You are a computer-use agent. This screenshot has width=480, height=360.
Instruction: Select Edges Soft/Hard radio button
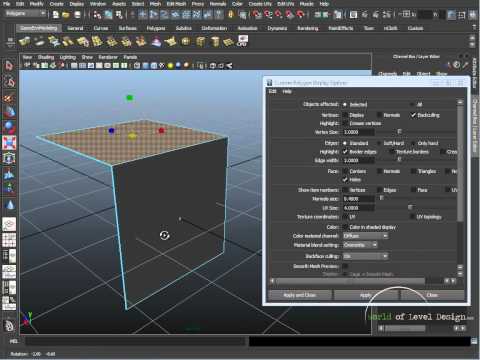click(x=379, y=143)
